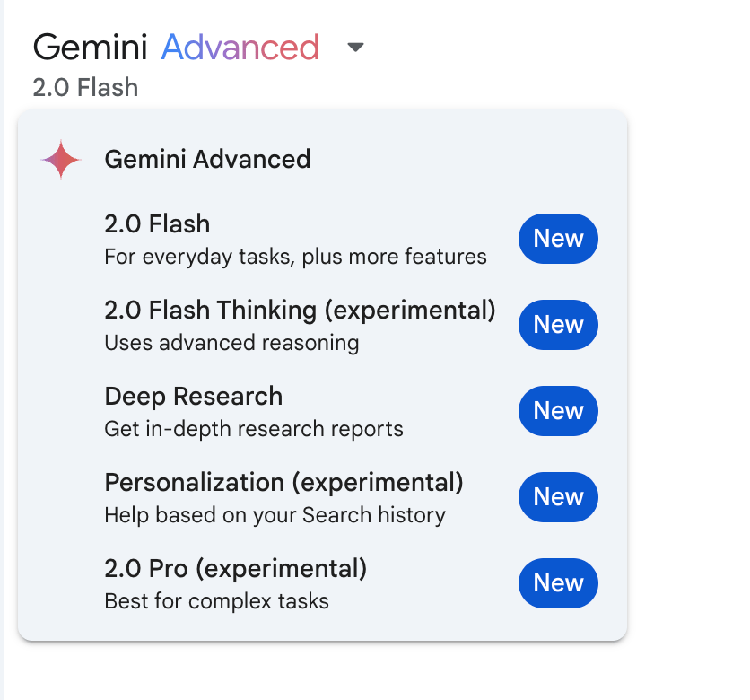This screenshot has width=750, height=700.
Task: Switch to Deep Research model
Action: pos(193,397)
